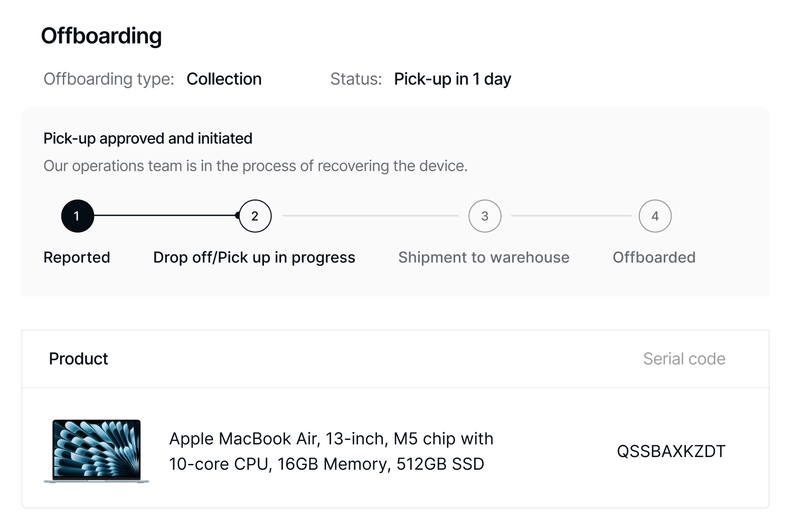Click step 2 circle in progress tracker

pyautogui.click(x=255, y=216)
